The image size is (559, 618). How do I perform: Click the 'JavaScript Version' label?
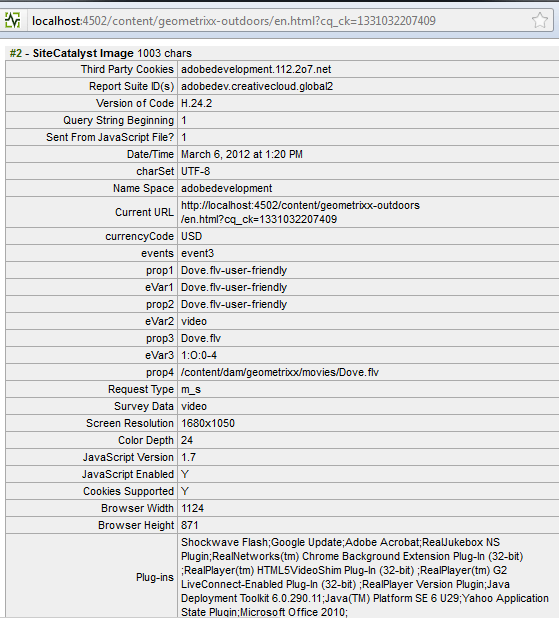pos(128,457)
